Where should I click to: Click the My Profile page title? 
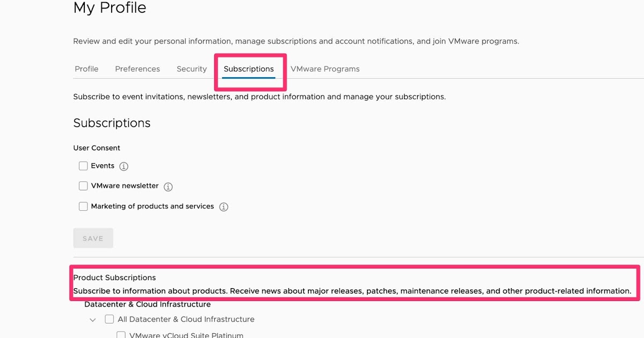pyautogui.click(x=109, y=8)
